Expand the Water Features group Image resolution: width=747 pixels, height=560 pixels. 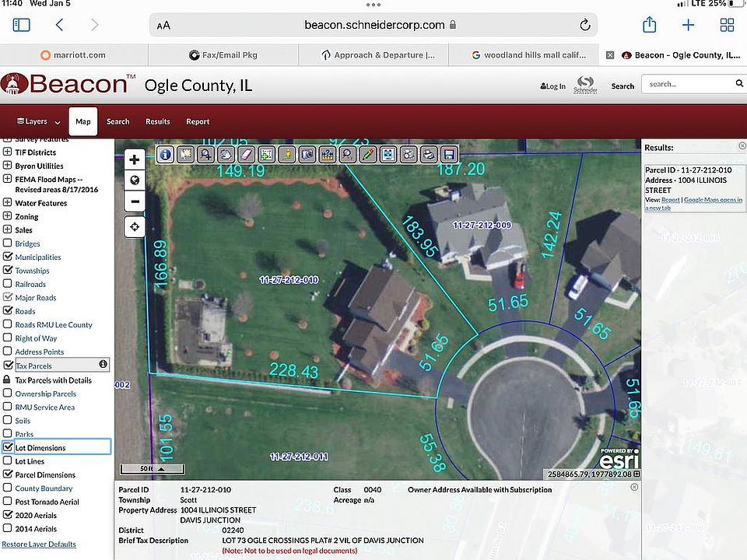tap(8, 202)
